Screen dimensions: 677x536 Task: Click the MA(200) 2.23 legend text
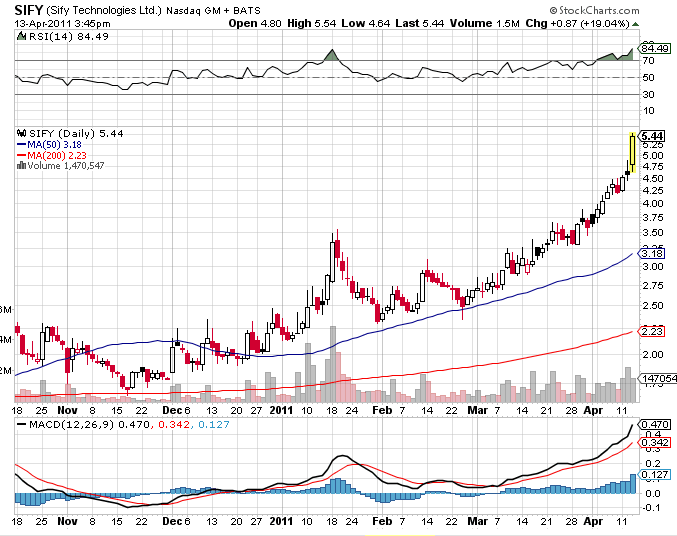coord(57,155)
